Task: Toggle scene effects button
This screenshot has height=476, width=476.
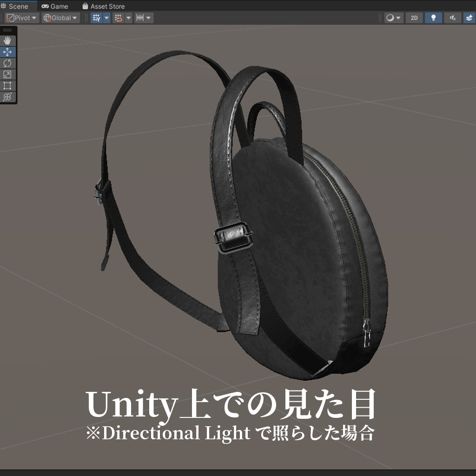Action: tap(469, 18)
